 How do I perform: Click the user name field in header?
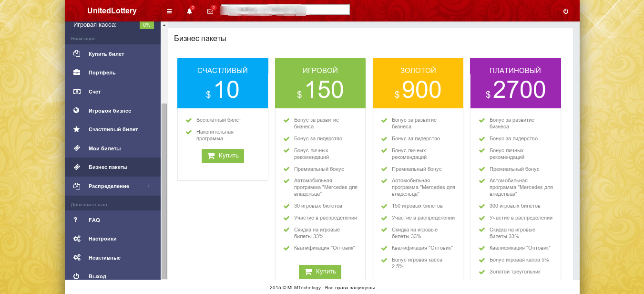tap(285, 10)
